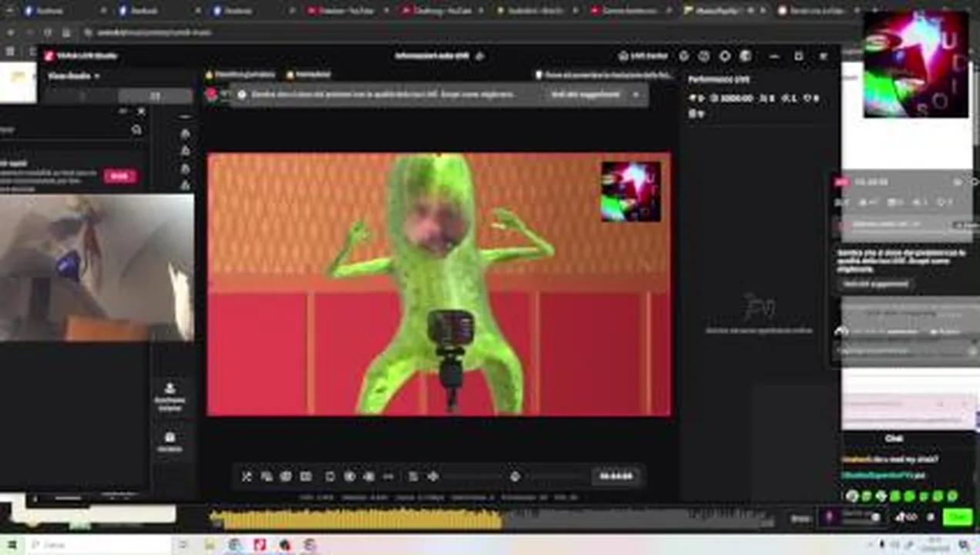Click Vedi dei suggerimenti in the right window
Image resolution: width=980 pixels, height=555 pixels.
(x=875, y=284)
